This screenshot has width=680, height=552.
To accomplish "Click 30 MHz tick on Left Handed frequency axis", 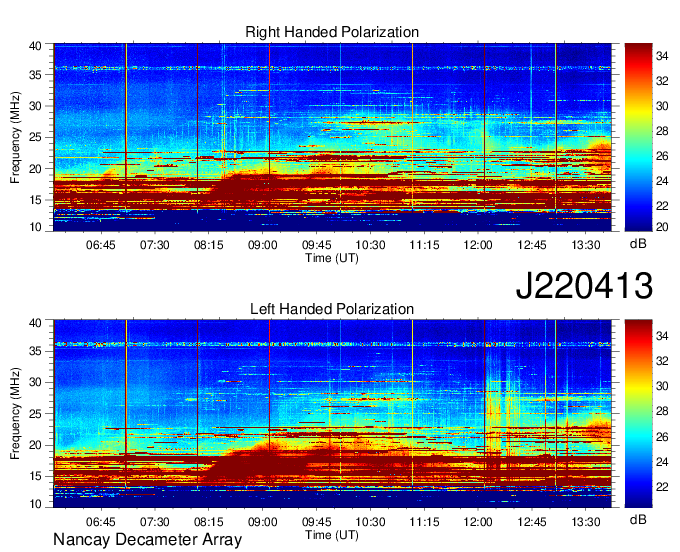I will tap(35, 382).
